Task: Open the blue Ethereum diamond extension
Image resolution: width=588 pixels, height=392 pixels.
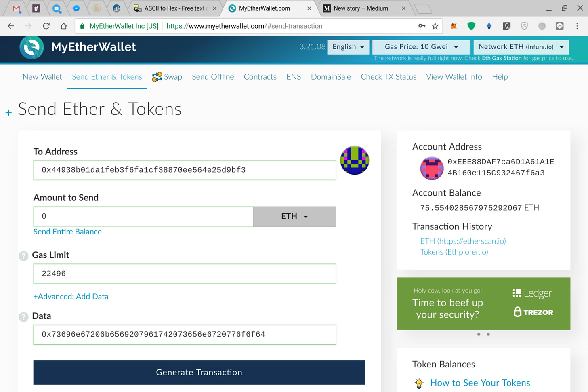Action: click(489, 26)
